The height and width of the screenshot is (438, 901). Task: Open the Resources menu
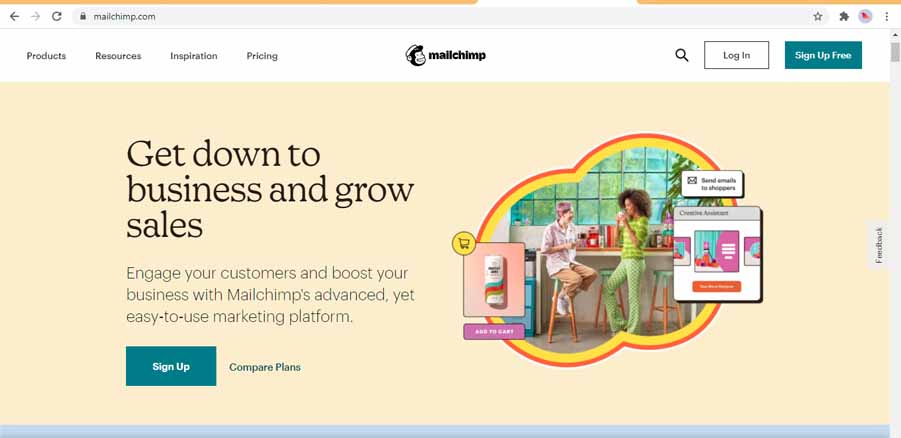[x=118, y=56]
